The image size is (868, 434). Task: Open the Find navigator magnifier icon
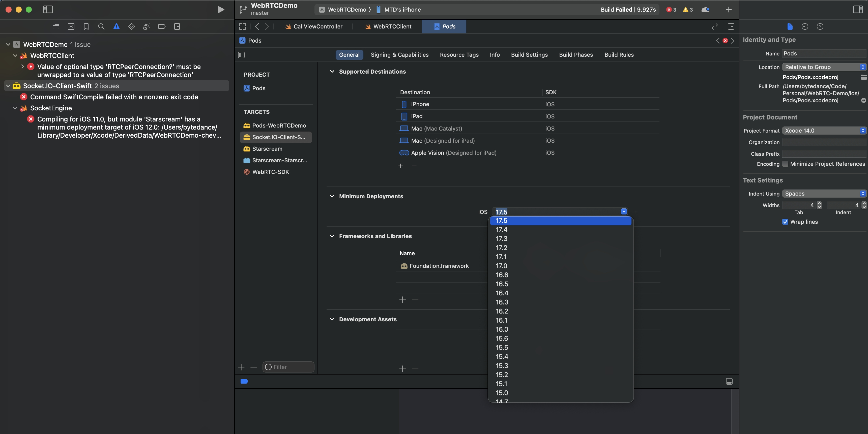tap(101, 27)
